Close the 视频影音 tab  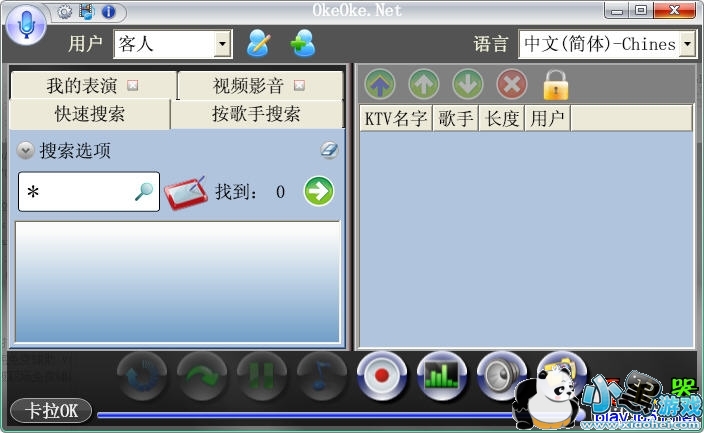[x=299, y=85]
